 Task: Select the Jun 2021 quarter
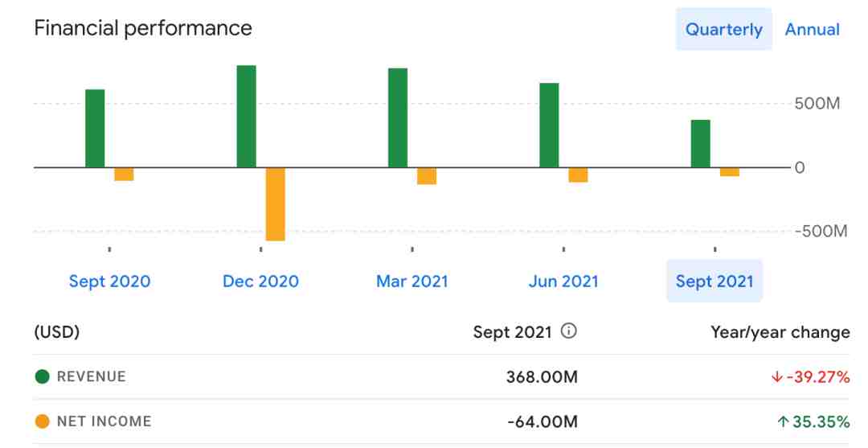click(563, 282)
